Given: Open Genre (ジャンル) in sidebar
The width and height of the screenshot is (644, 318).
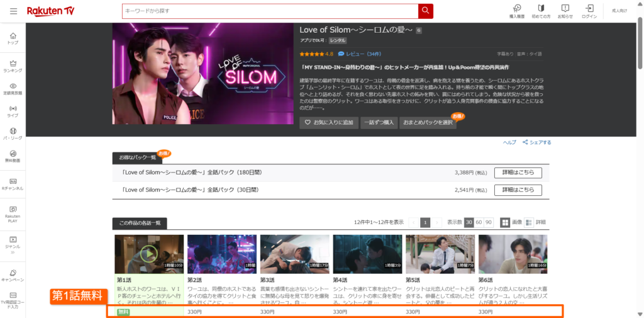Looking at the screenshot, I should pos(13,244).
